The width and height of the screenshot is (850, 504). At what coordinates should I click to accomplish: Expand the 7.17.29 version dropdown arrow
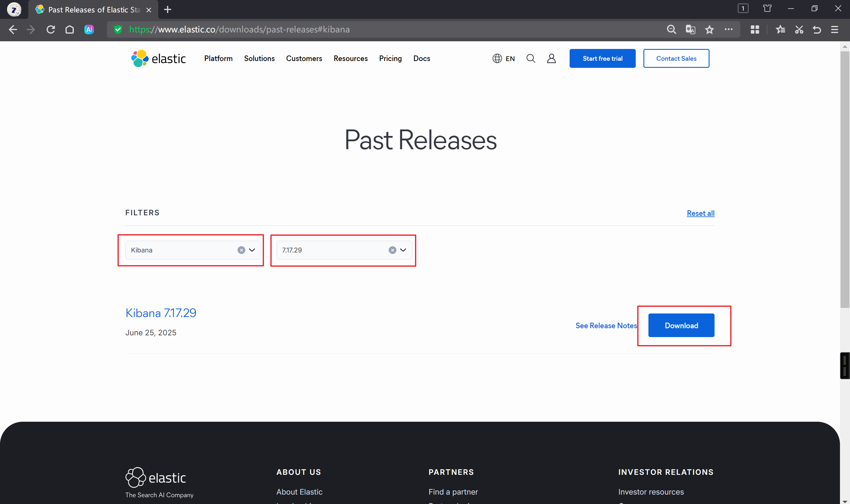(x=403, y=250)
